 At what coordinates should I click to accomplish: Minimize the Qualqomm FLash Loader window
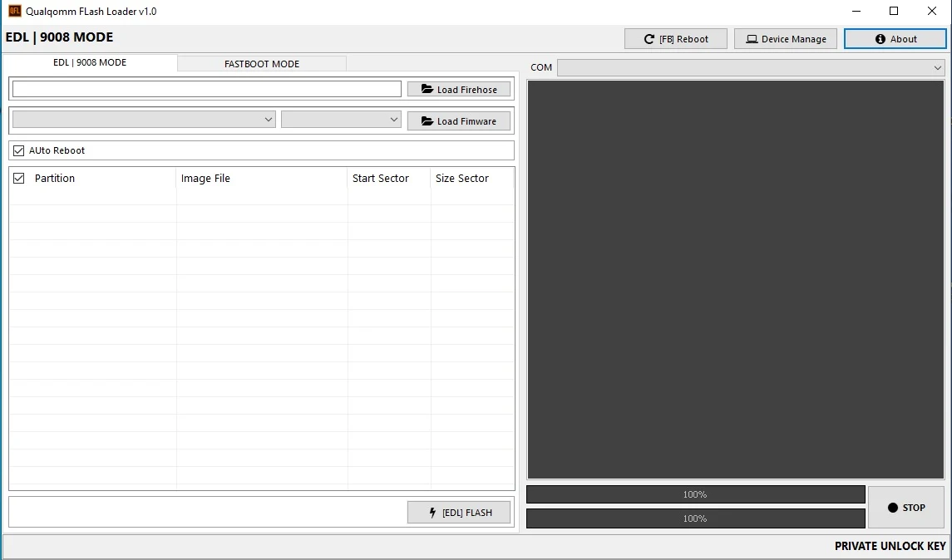(856, 11)
